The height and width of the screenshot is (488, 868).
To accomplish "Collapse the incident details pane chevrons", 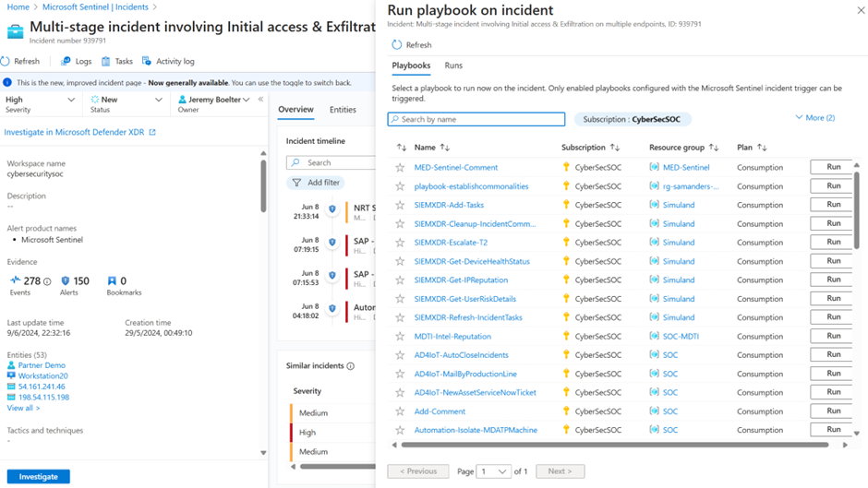I will click(260, 100).
